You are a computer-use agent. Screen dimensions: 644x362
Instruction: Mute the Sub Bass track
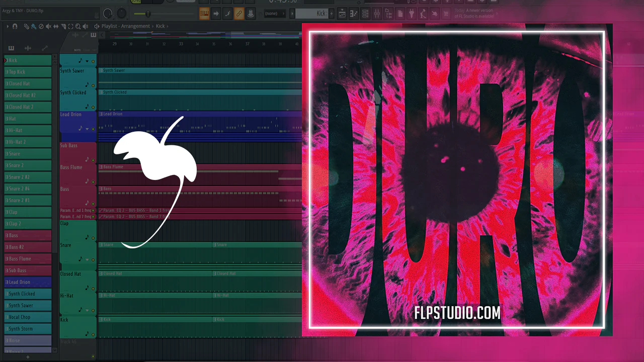pyautogui.click(x=93, y=160)
